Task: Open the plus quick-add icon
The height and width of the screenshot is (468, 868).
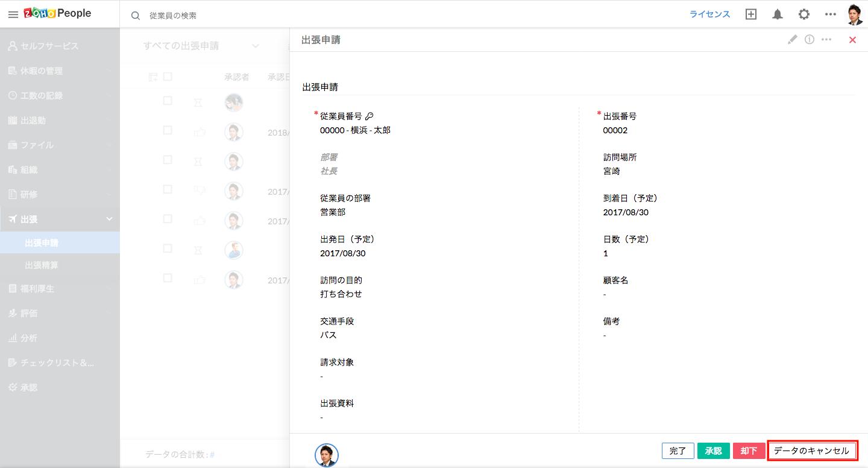Action: click(750, 14)
